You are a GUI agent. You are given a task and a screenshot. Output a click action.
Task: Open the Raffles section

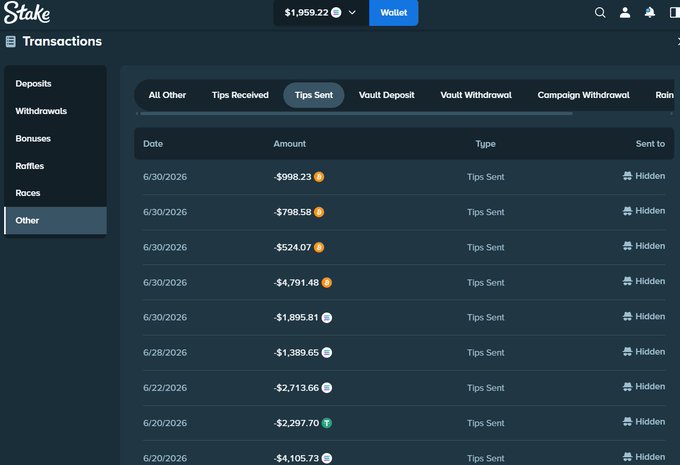coord(55,166)
